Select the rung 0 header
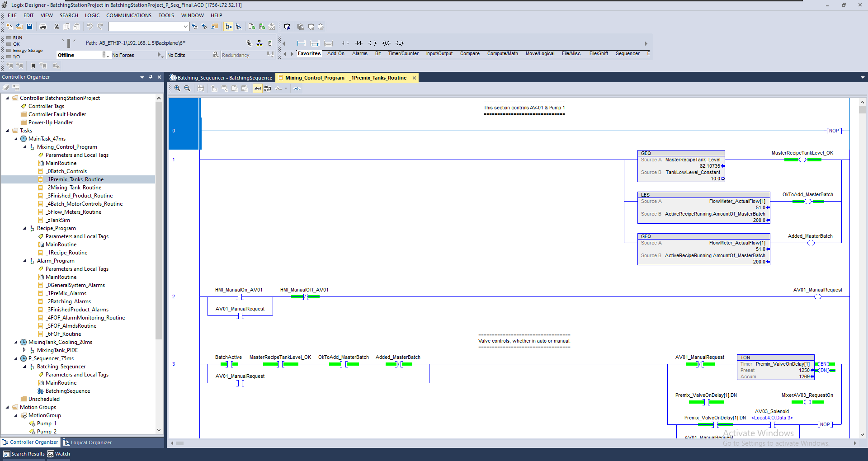868x461 pixels. 184,124
